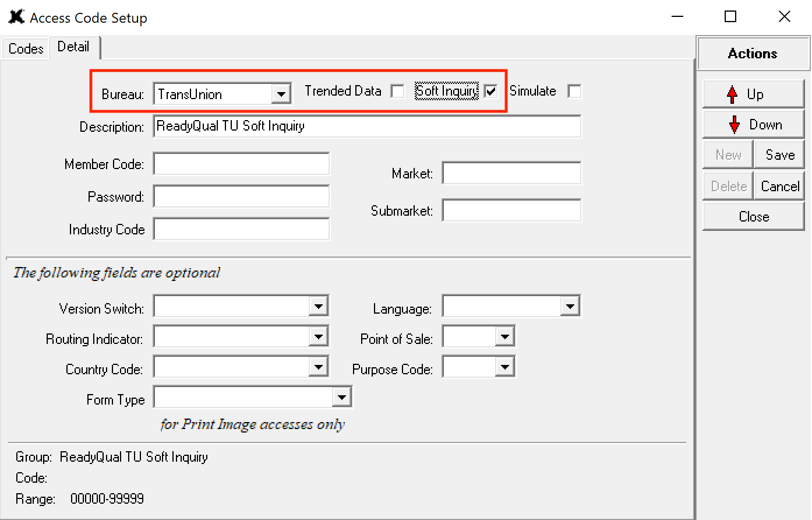Screen dimensions: 812x520
Task: Click the New button
Action: (x=728, y=154)
